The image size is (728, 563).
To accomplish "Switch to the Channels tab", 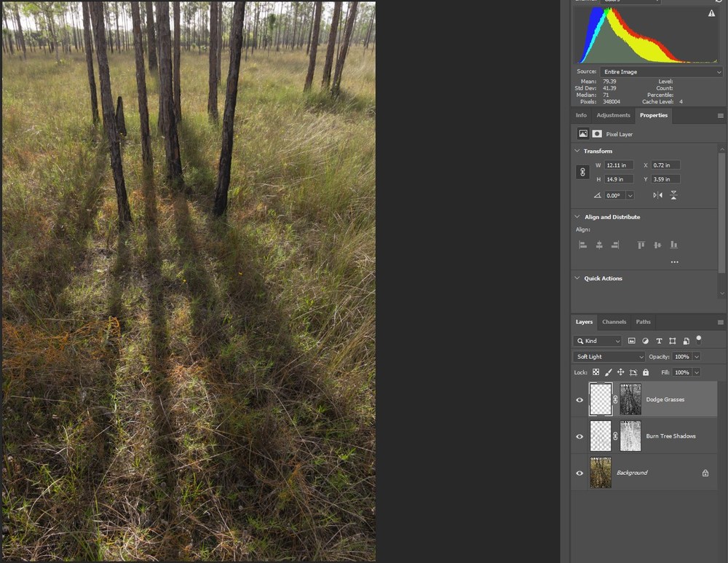I will [x=614, y=322].
